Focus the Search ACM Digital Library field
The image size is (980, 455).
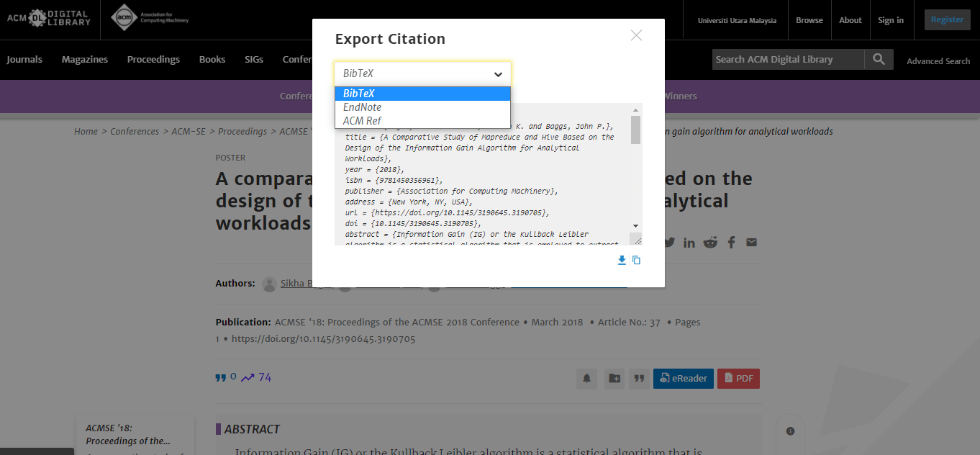click(x=788, y=60)
